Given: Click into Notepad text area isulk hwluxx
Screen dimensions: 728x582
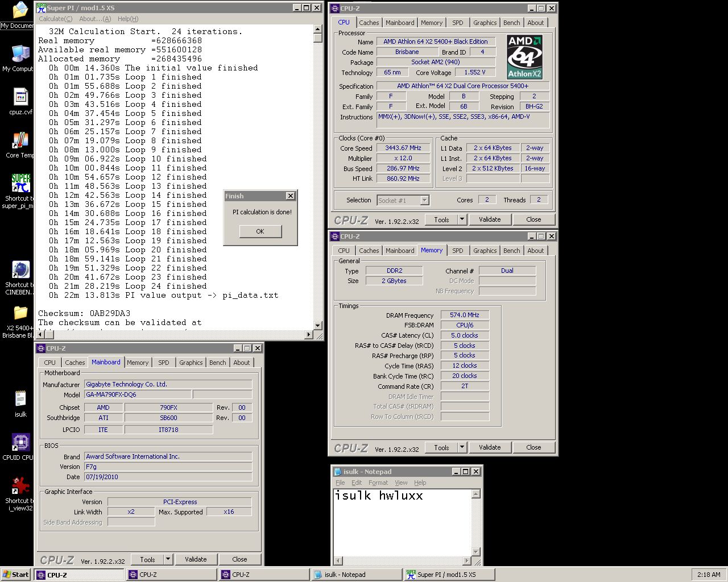Looking at the screenshot, I should pyautogui.click(x=402, y=523).
